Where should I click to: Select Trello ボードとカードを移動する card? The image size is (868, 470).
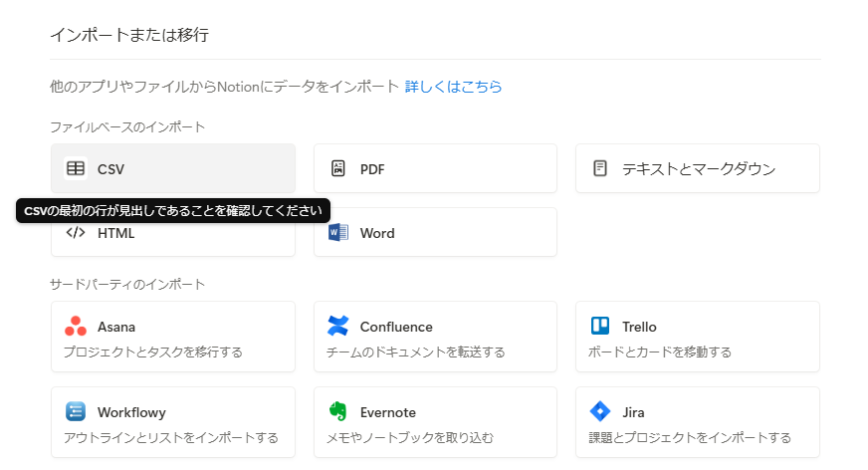coord(698,337)
